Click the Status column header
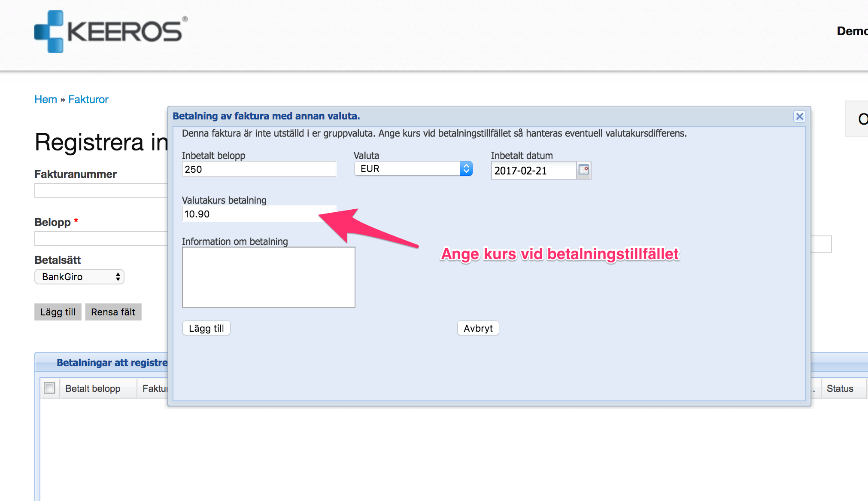The image size is (868, 501). pos(840,388)
